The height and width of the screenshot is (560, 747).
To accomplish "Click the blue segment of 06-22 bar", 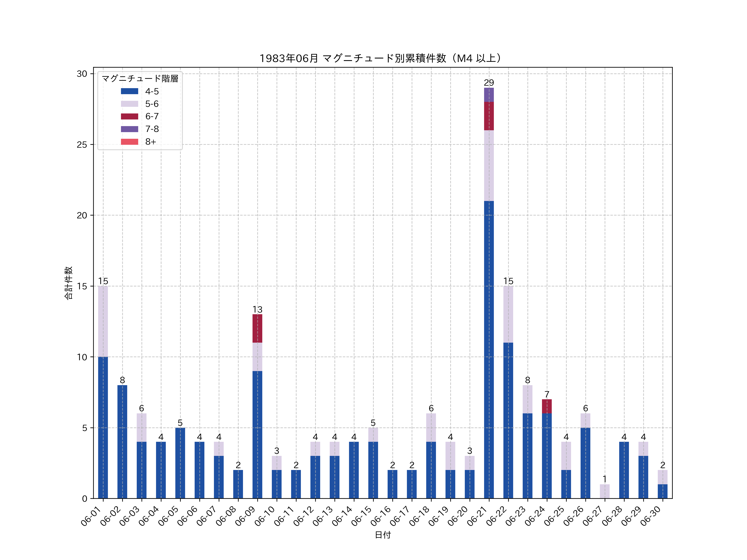I will coord(508,420).
